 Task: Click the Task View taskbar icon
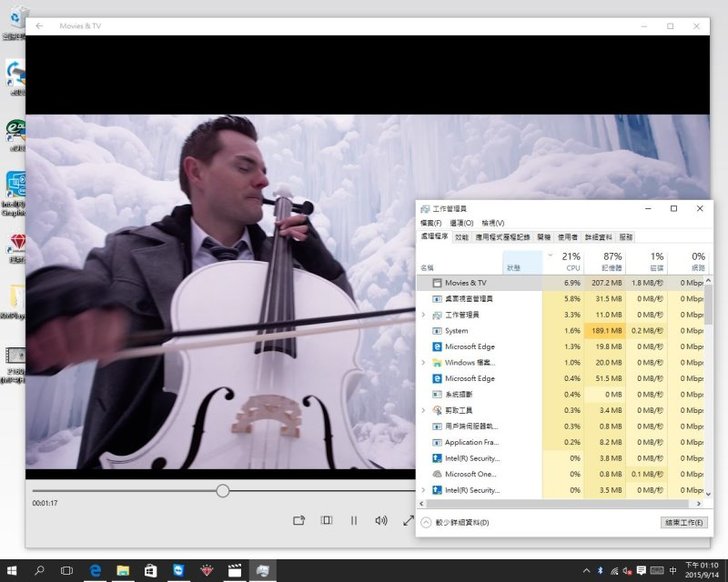[x=67, y=570]
